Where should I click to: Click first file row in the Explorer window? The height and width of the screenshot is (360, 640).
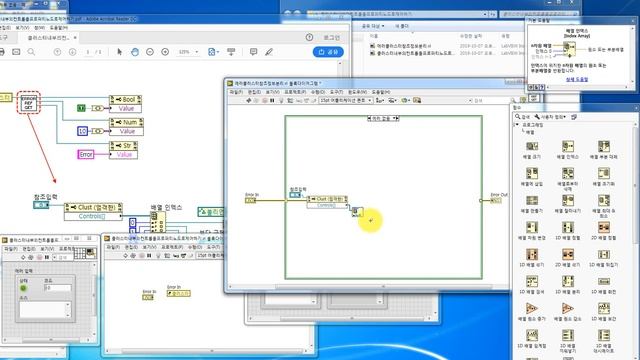pyautogui.click(x=447, y=46)
